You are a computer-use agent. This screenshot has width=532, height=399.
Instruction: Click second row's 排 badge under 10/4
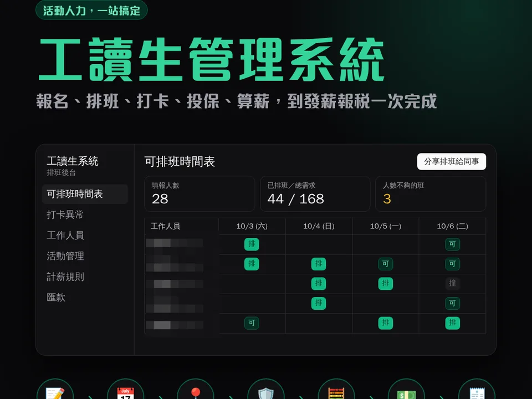(319, 264)
